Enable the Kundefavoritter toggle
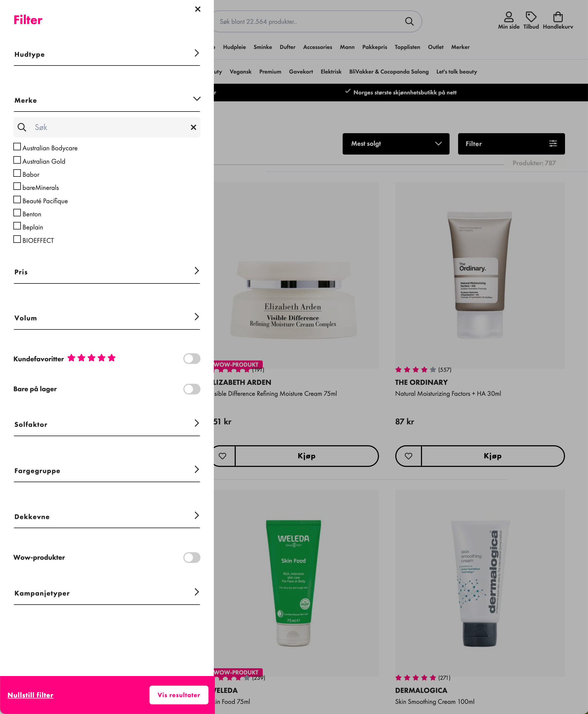588x714 pixels. click(192, 359)
